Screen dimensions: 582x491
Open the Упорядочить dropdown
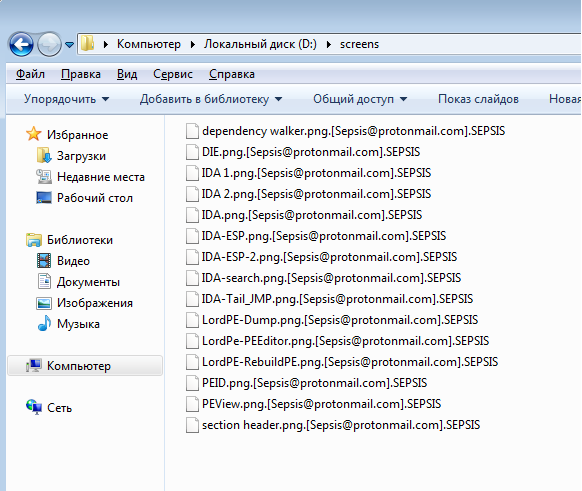pos(66,99)
